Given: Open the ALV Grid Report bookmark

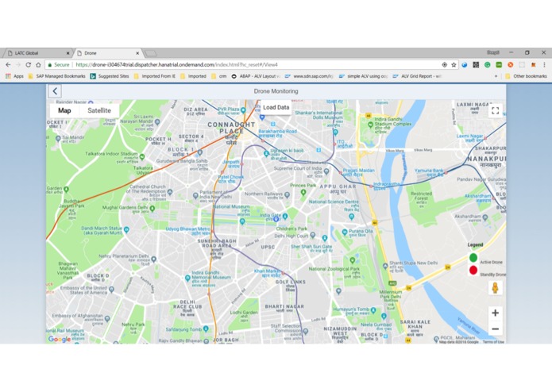Looking at the screenshot, I should (417, 76).
